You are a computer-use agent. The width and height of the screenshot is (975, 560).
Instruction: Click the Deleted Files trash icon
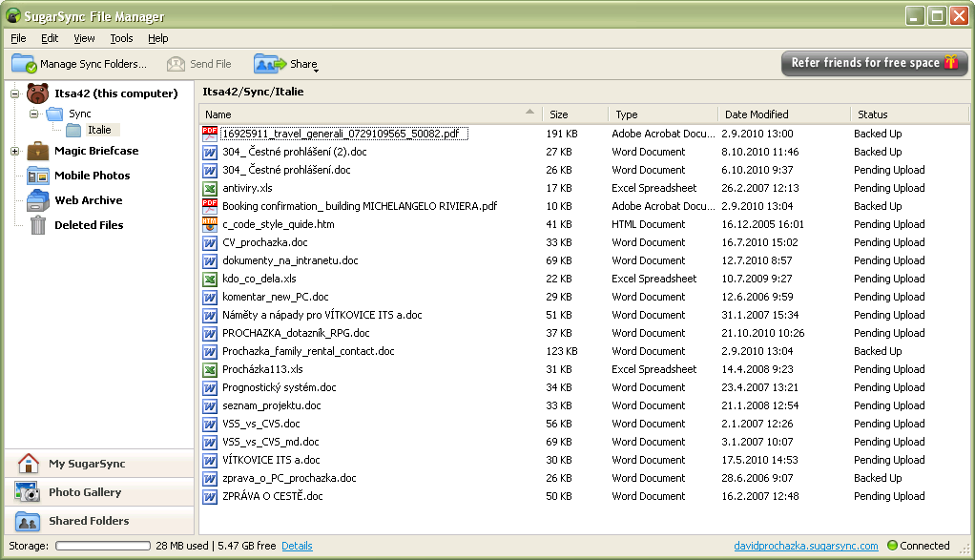tap(38, 225)
